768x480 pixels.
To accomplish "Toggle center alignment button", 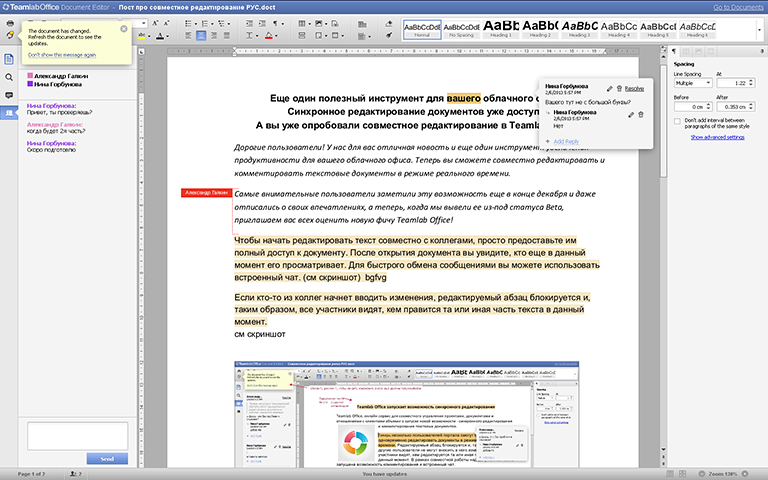I will [x=201, y=35].
